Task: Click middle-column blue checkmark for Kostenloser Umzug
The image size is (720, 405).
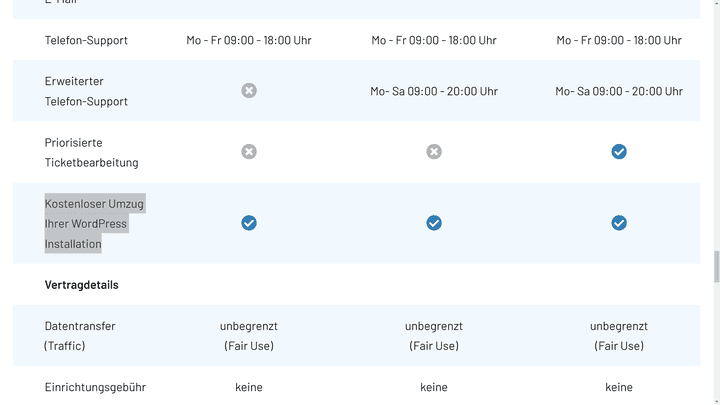Action: tap(434, 223)
